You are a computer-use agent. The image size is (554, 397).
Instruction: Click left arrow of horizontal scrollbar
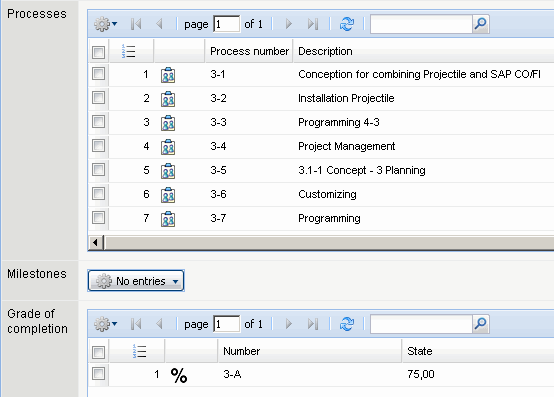coord(95,243)
